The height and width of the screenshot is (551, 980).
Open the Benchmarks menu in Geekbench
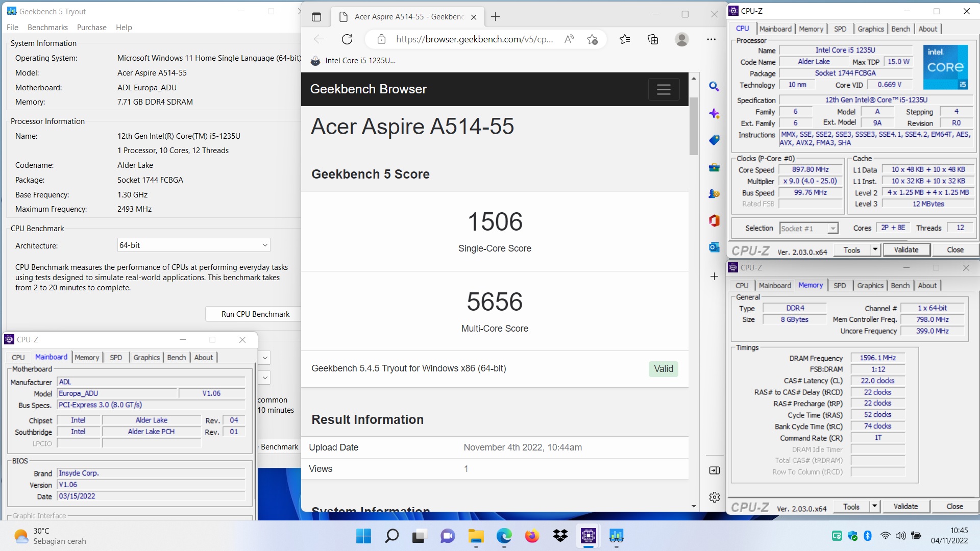pyautogui.click(x=47, y=28)
